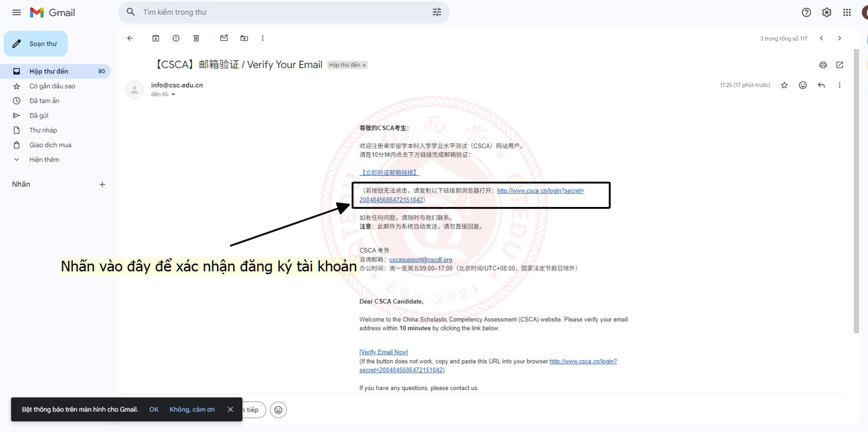Viewport: 868px width, 433px height.
Task: Open the email in a new window
Action: (840, 65)
